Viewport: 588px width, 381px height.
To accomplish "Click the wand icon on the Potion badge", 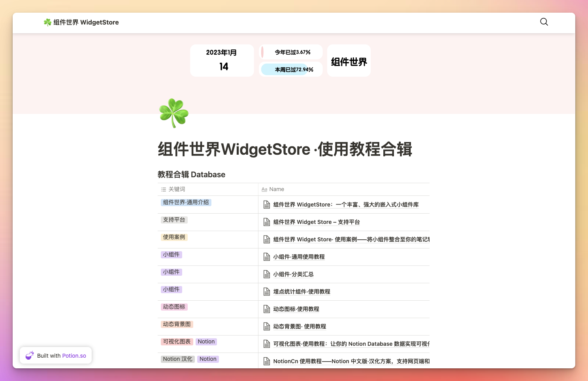I will click(x=29, y=355).
